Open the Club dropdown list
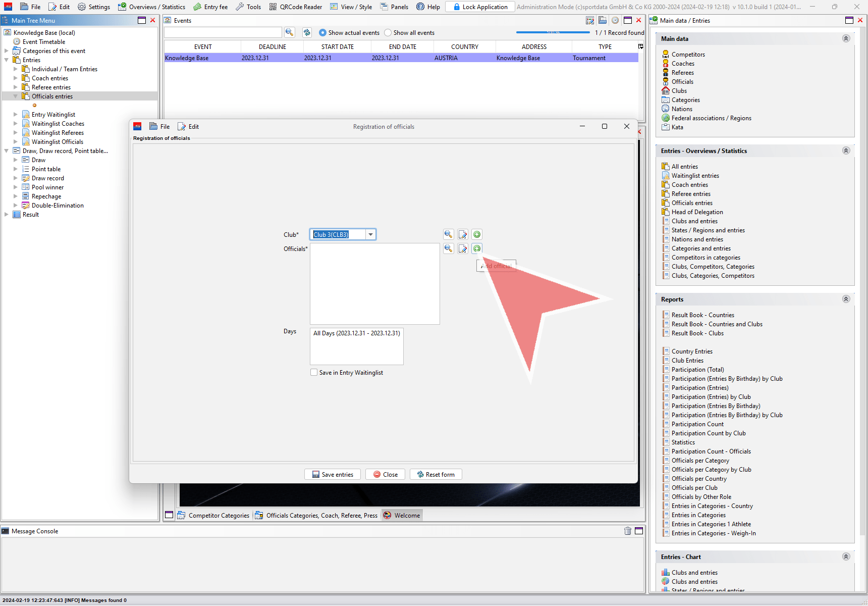The image size is (868, 606). (x=370, y=234)
